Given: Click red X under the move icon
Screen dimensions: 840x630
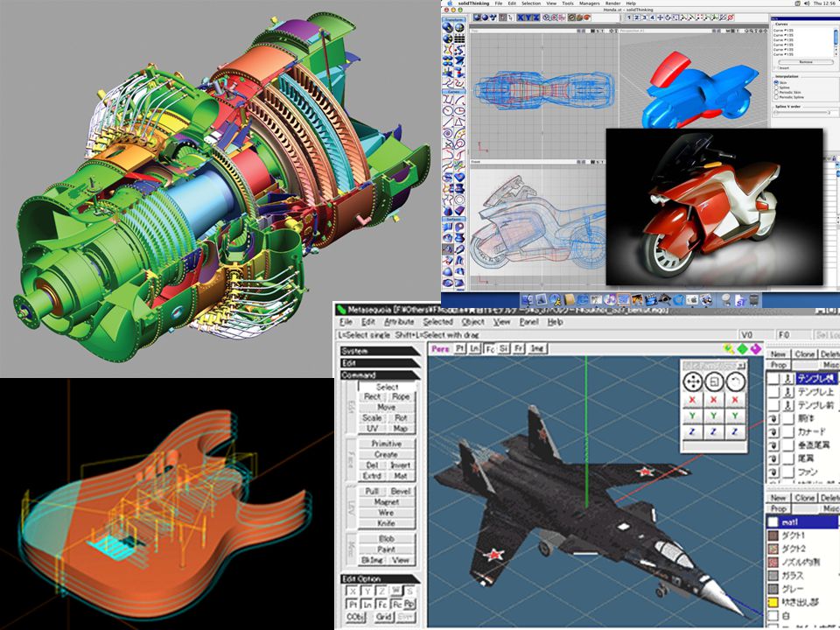Looking at the screenshot, I should click(x=693, y=400).
